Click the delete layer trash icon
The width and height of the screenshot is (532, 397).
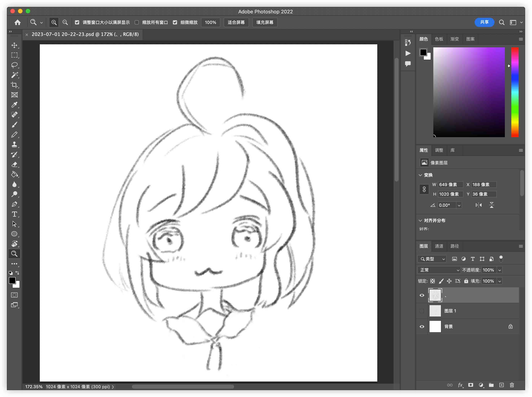pos(512,385)
